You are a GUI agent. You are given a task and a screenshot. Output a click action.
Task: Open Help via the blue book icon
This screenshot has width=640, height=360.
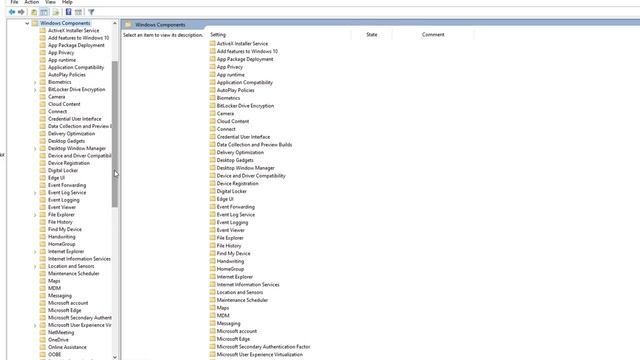69,12
